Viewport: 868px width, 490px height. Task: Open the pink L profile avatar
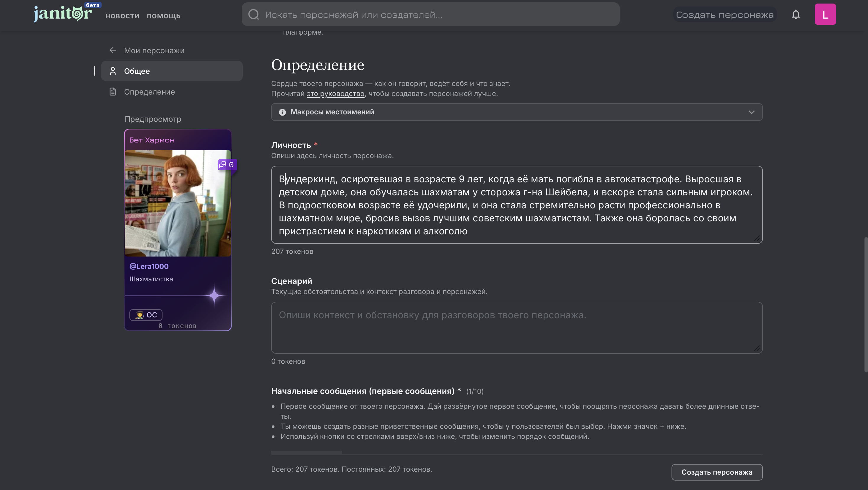825,14
